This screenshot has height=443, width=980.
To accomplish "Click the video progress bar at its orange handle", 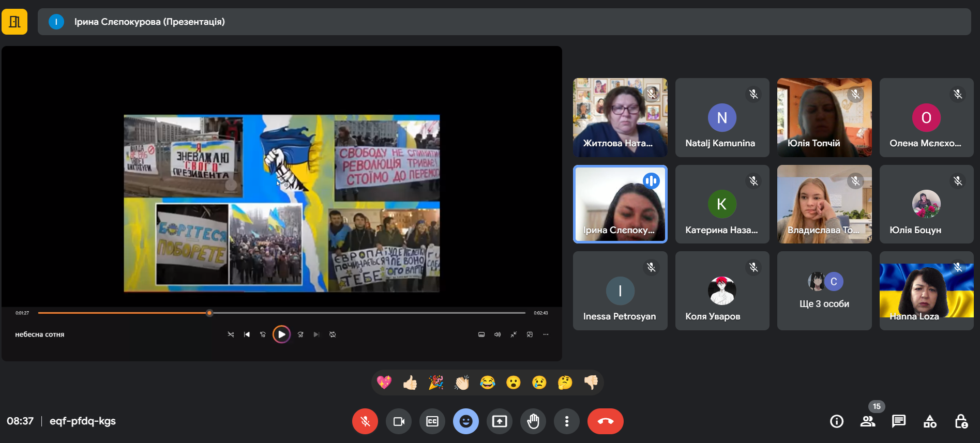I will coord(209,313).
